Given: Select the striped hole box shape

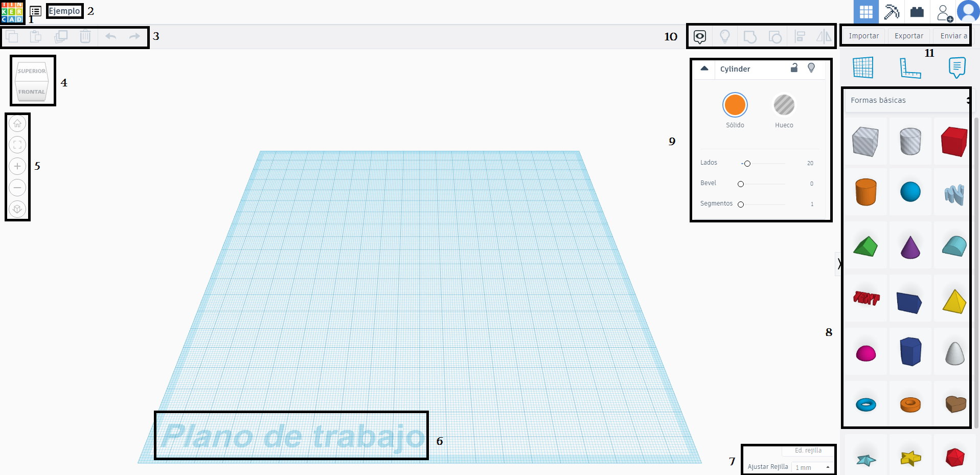Looking at the screenshot, I should pos(865,141).
